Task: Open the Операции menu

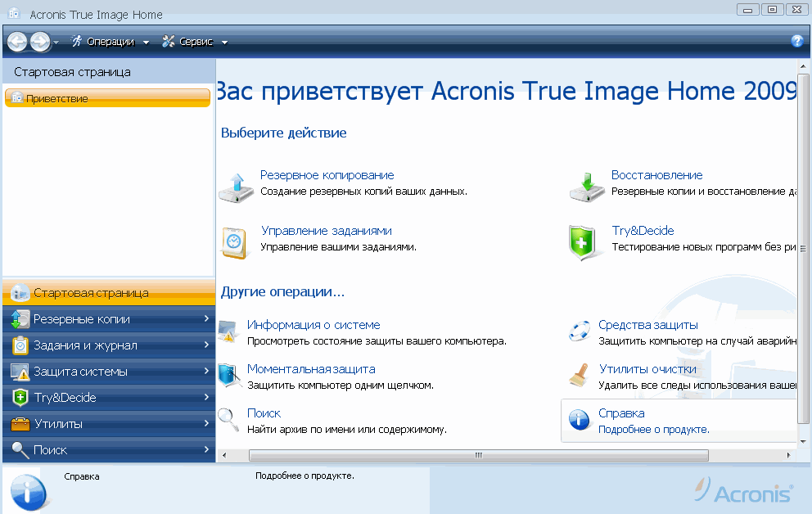Action: (x=111, y=42)
